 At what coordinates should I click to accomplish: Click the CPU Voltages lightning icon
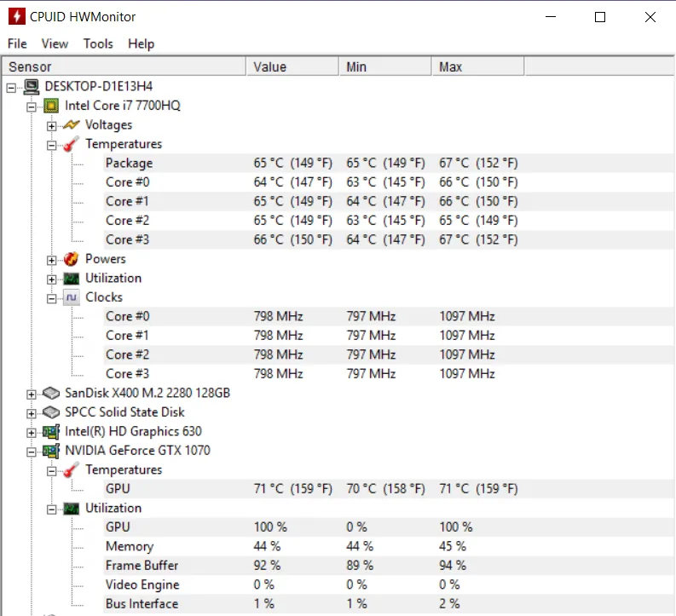(x=72, y=125)
